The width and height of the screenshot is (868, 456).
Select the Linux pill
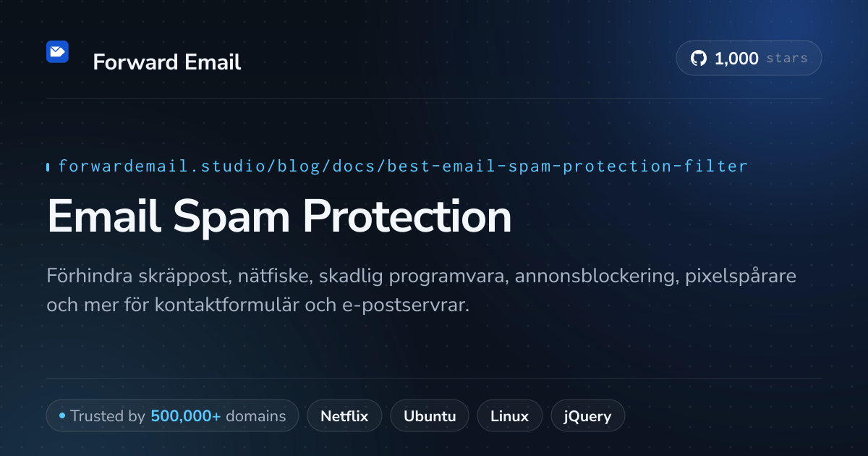pos(509,416)
